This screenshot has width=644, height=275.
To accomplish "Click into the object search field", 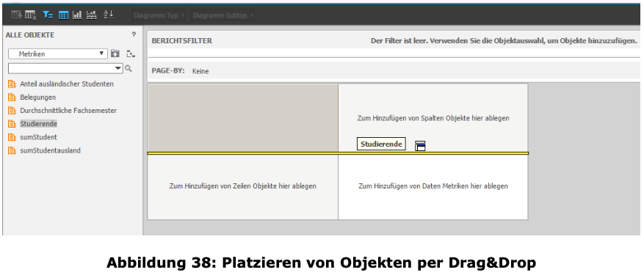I will pos(65,68).
